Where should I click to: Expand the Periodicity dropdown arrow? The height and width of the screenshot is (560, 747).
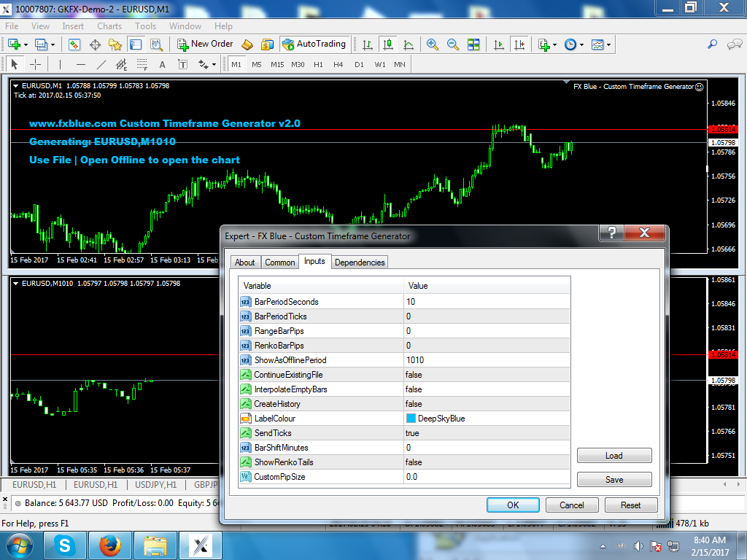[581, 44]
